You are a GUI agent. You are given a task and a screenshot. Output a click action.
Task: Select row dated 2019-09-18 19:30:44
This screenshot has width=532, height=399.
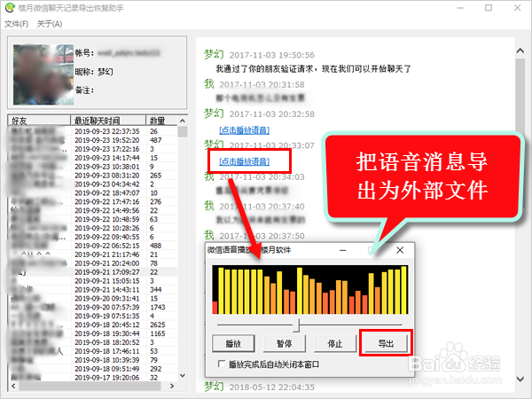pos(92,333)
